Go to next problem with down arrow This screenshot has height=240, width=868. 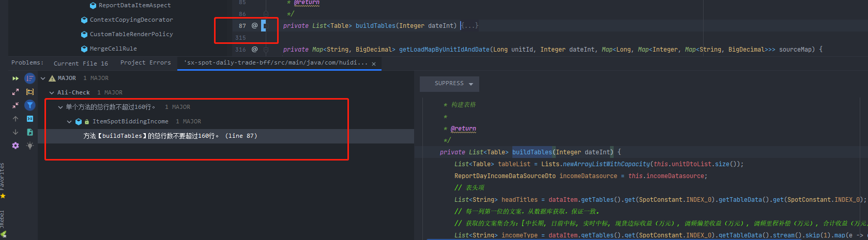pyautogui.click(x=16, y=132)
